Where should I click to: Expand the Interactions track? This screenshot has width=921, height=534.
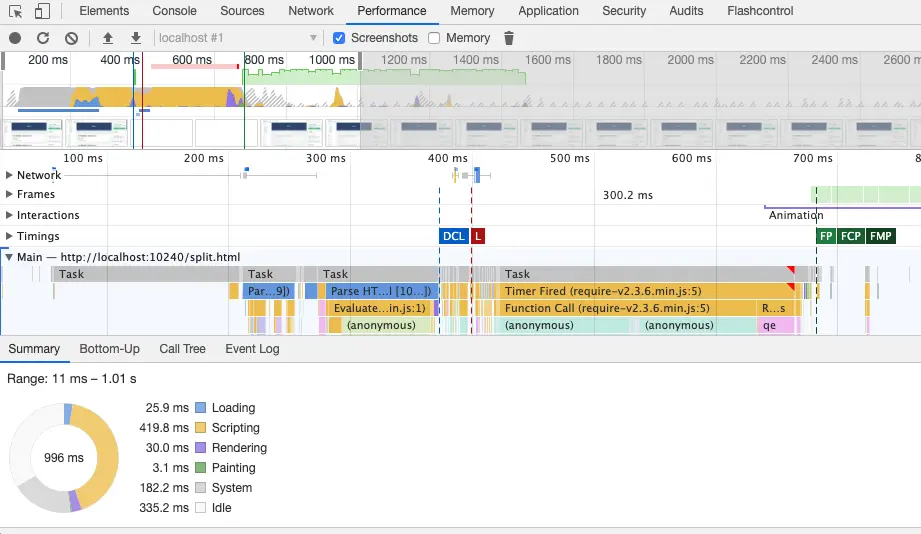[9, 215]
